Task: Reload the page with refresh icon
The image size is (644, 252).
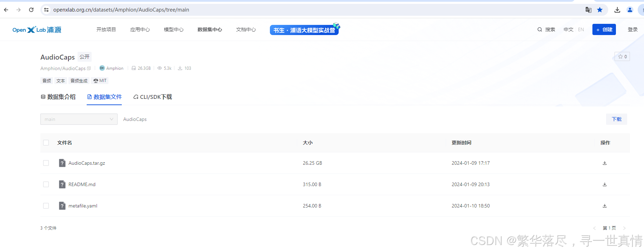Action: [x=31, y=10]
